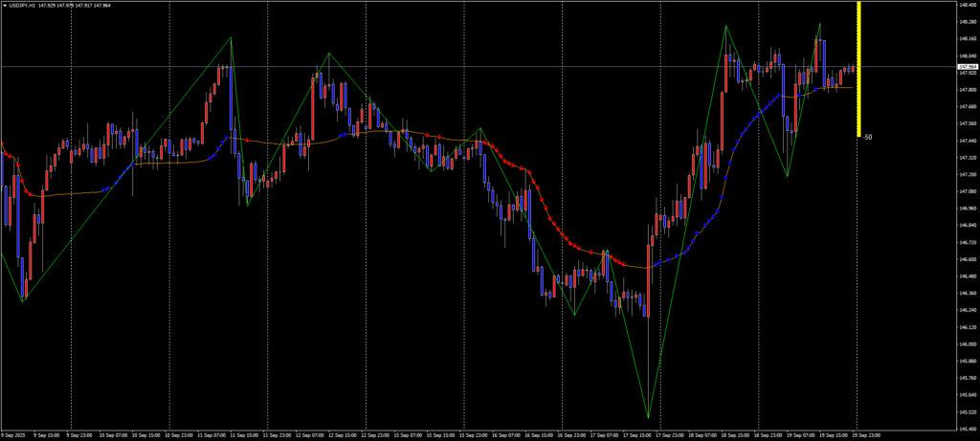This screenshot has height=441, width=980.
Task: Click the 17 Sep 15:00 time axis label
Action: coord(635,435)
